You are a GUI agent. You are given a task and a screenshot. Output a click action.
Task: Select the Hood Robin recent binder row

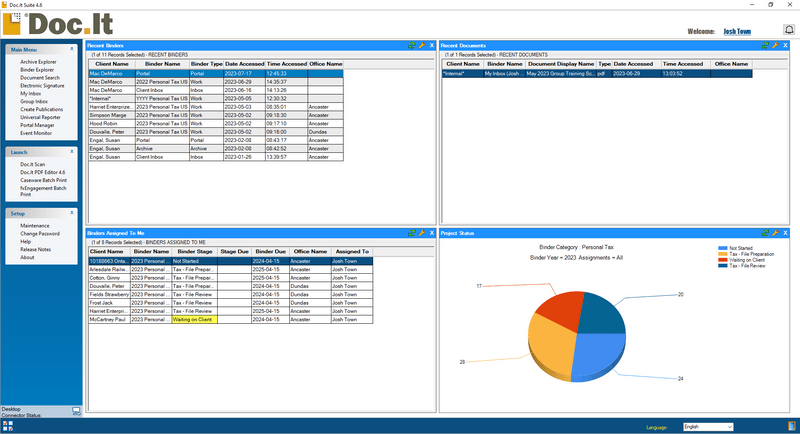(216, 123)
